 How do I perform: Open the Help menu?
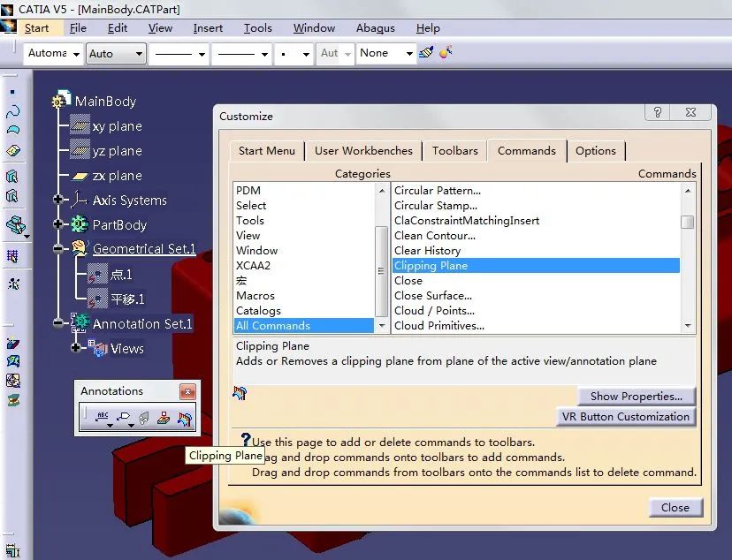428,28
